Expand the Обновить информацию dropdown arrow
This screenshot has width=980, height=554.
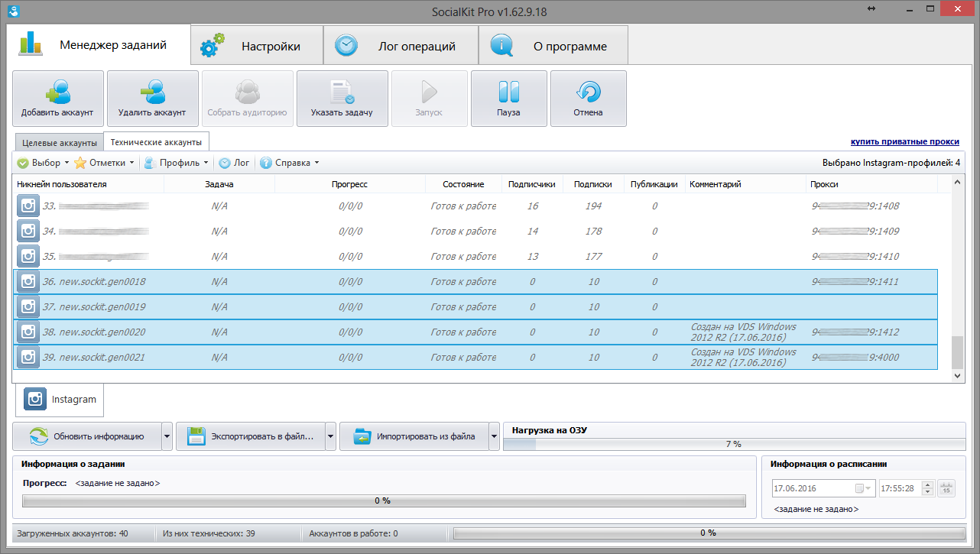(167, 436)
